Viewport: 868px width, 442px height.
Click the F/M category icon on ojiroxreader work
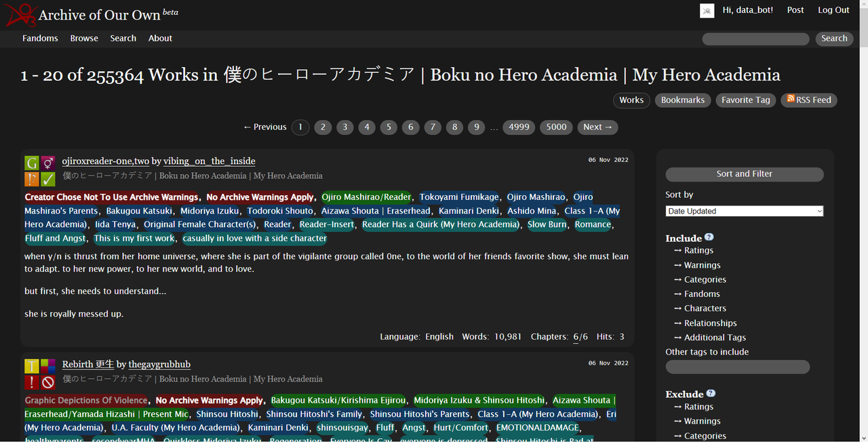[x=48, y=163]
